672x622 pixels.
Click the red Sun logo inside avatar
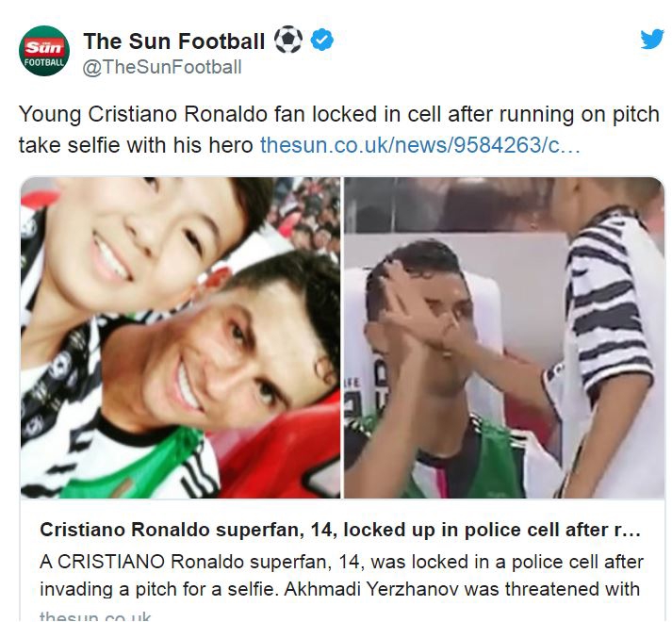pos(44,47)
